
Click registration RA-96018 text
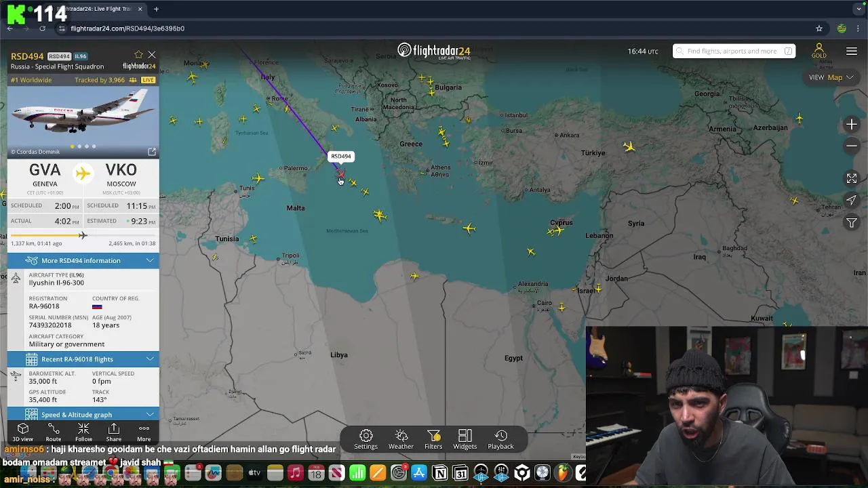(x=44, y=306)
